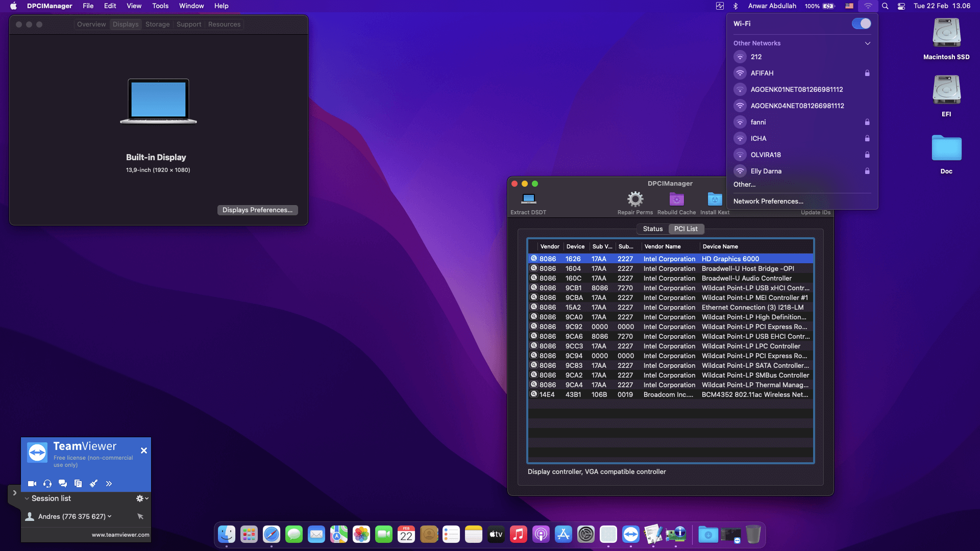Show more TeamViewer tools double-chevron

click(x=109, y=484)
